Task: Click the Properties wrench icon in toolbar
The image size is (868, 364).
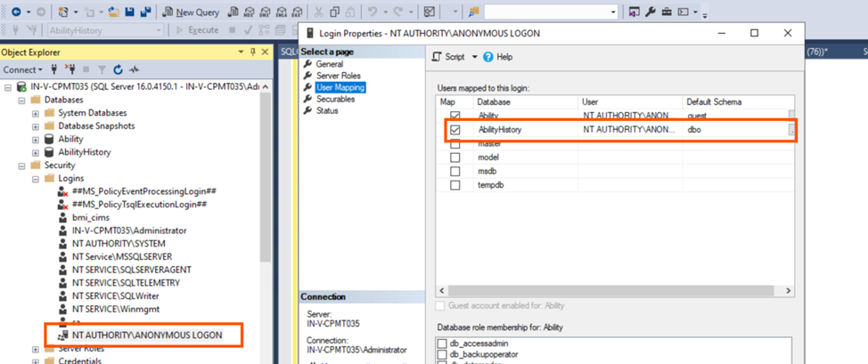Action: 651,12
